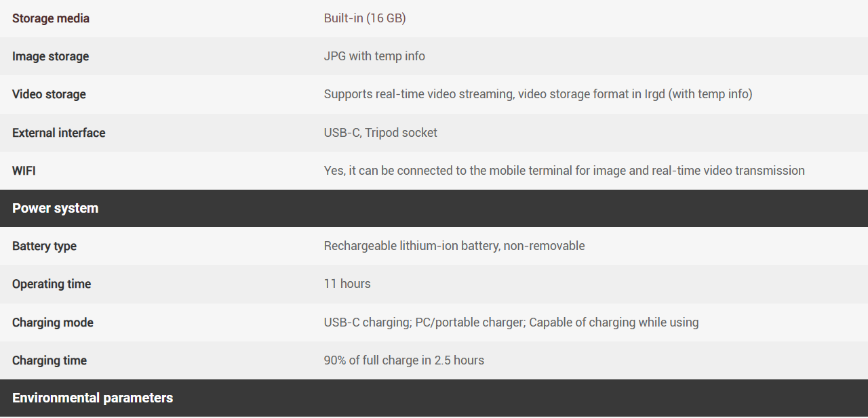Select the "USB-C, Tripod socket" value
Image resolution: width=868 pixels, height=418 pixels.
pos(380,133)
